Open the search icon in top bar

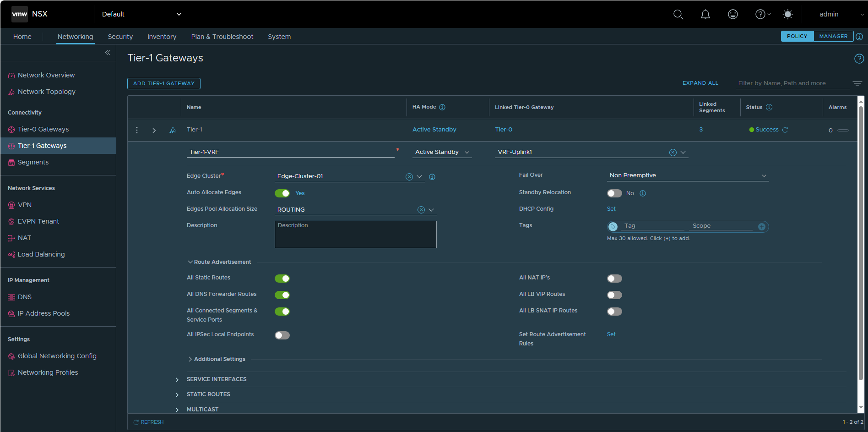pyautogui.click(x=678, y=14)
